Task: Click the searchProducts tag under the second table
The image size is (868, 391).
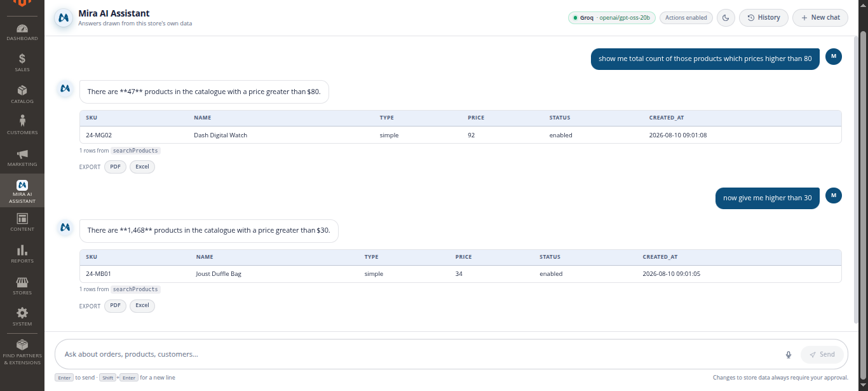Action: pyautogui.click(x=135, y=289)
